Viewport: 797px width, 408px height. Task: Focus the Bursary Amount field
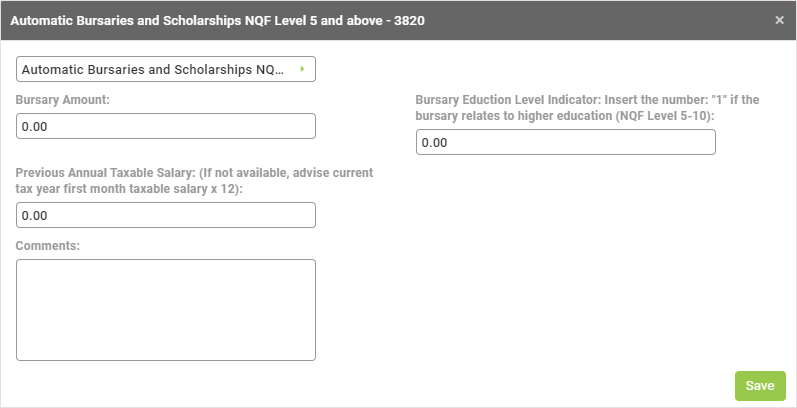[x=165, y=126]
